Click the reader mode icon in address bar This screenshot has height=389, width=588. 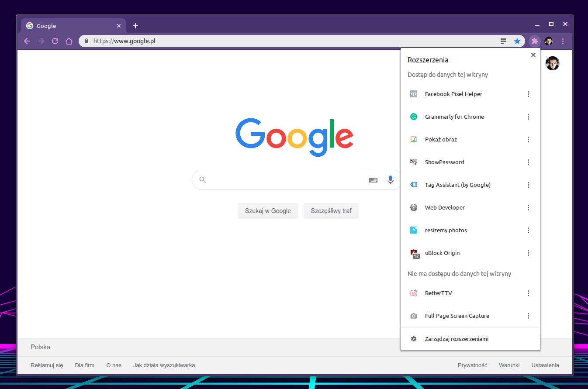(503, 41)
